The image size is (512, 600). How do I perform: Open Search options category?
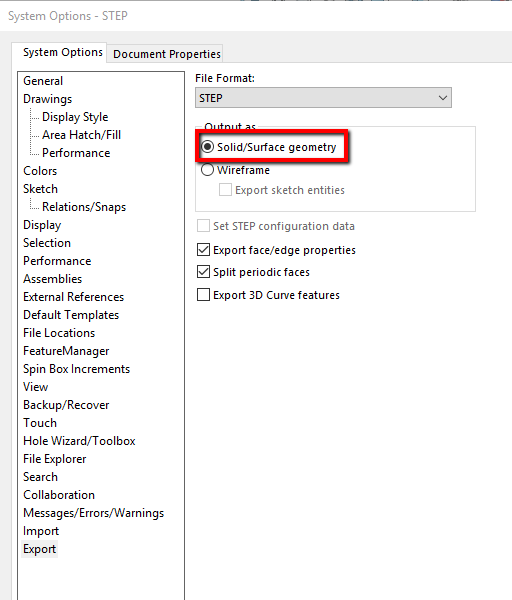click(40, 477)
